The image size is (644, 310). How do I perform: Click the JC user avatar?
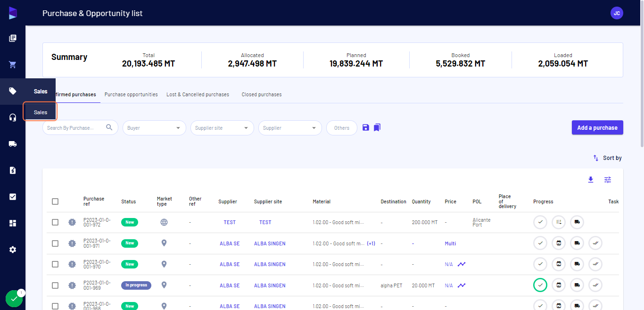(617, 13)
